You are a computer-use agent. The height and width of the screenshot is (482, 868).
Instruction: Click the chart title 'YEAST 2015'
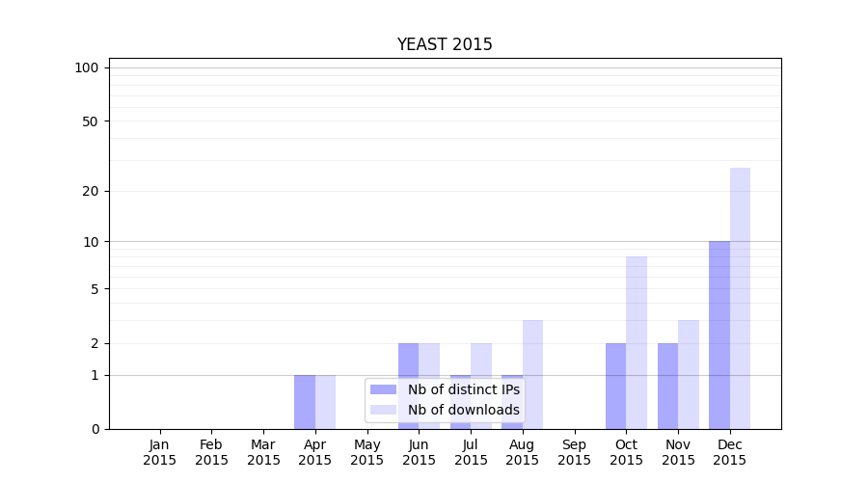click(x=445, y=45)
